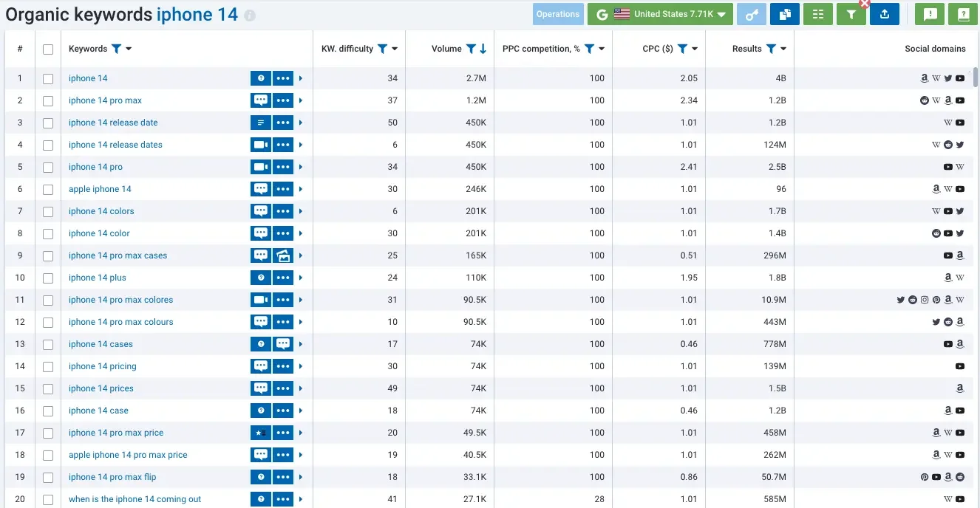The image size is (980, 508).
Task: Expand the 'iphone 14 color' row arrow
Action: click(x=300, y=233)
